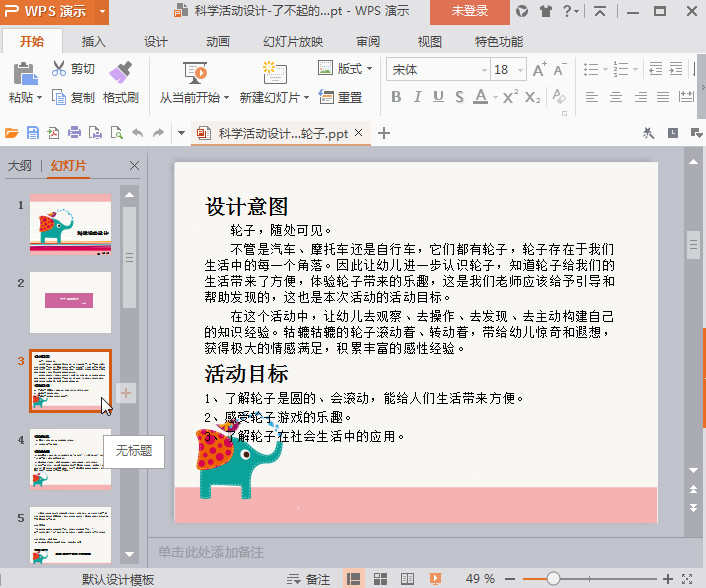Switch to normal view in status bar
The image size is (706, 588).
point(353,579)
